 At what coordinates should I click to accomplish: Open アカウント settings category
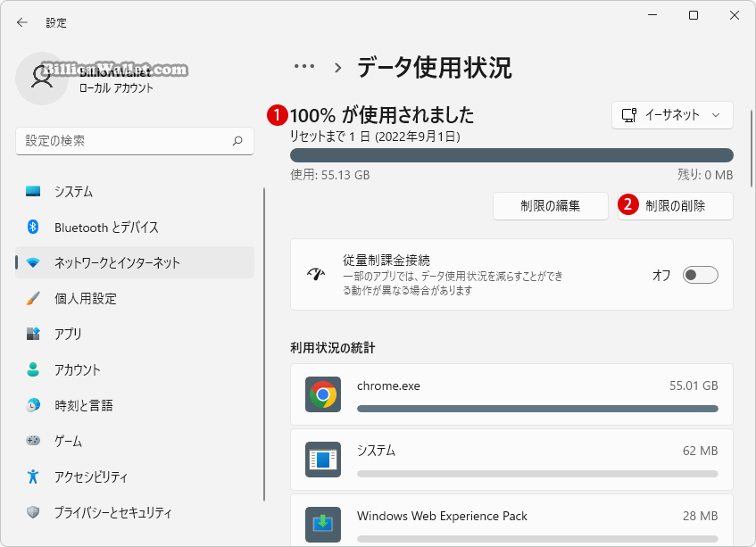(x=135, y=369)
